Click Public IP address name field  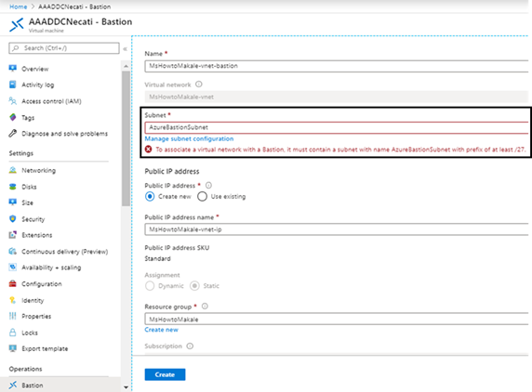pos(337,229)
